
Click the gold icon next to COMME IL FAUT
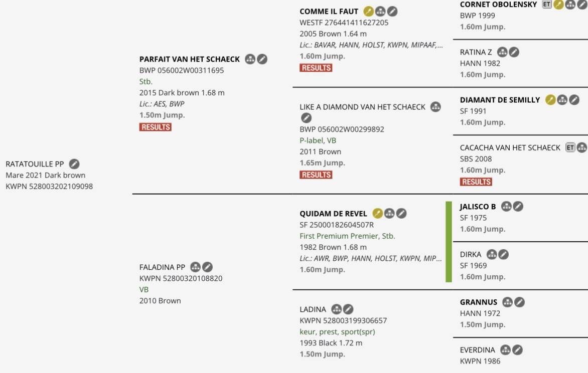[369, 11]
